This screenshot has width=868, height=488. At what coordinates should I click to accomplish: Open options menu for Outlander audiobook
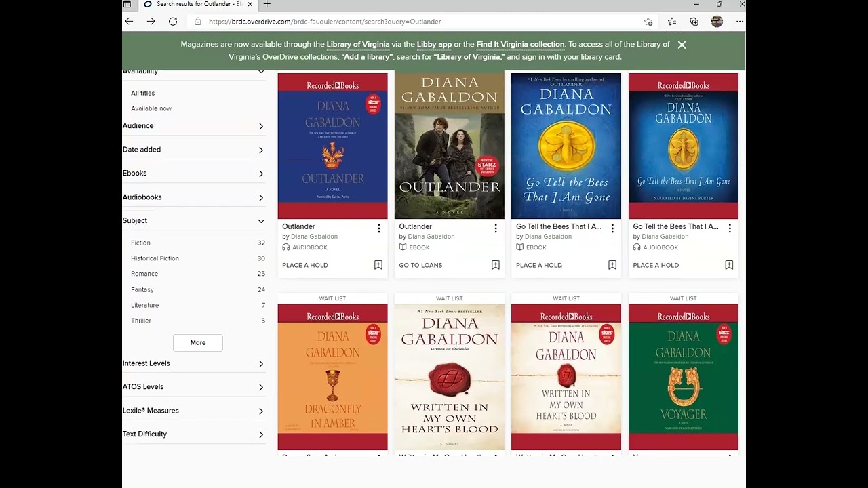coord(378,228)
